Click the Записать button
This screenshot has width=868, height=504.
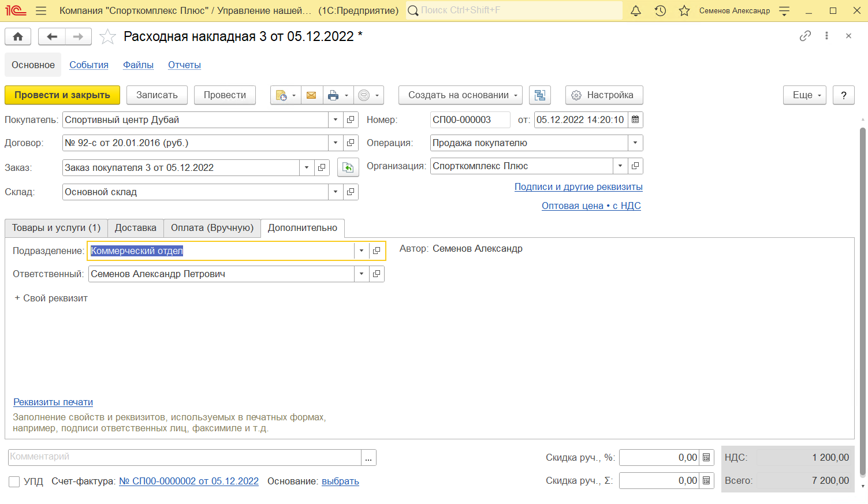pos(157,95)
